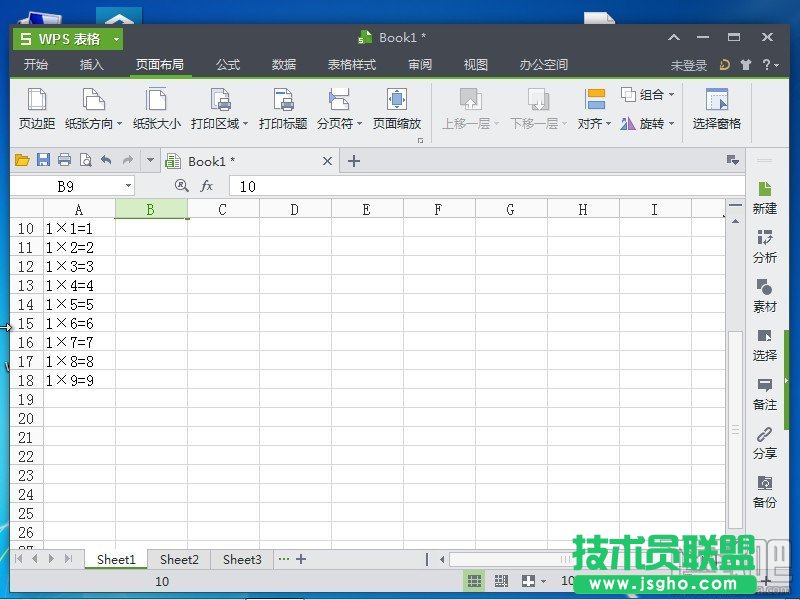Viewport: 800px width, 600px height.
Task: Click the 页边距 (Page Margins) icon
Action: [x=36, y=108]
